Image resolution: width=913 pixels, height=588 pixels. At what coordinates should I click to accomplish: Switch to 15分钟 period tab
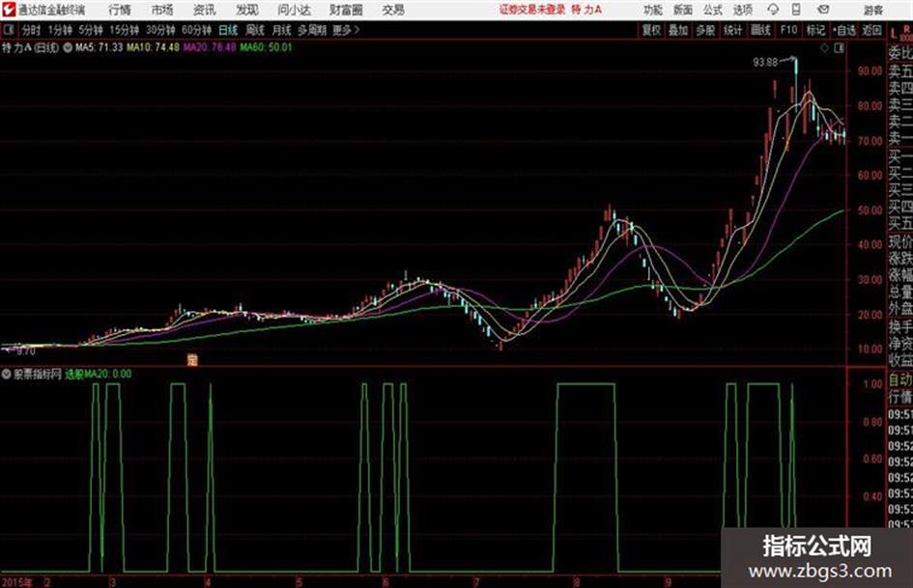[x=124, y=30]
